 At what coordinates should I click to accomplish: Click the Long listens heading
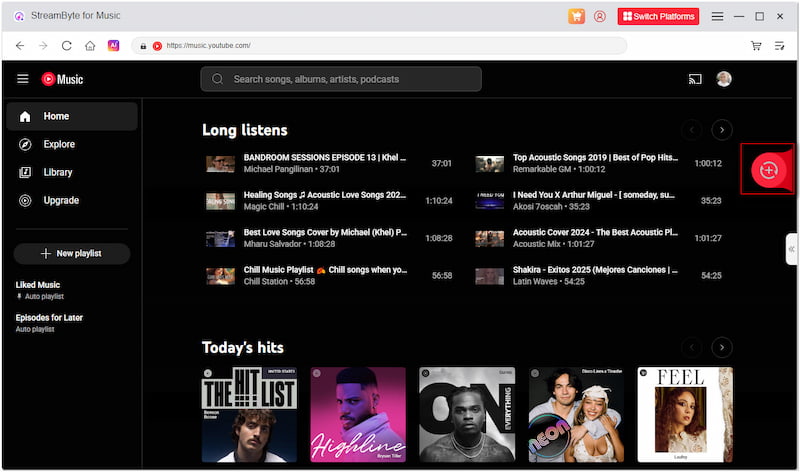click(x=245, y=130)
